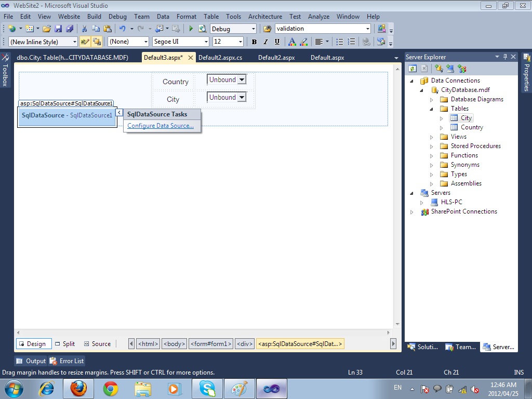
Task: Expand the Stored Procedures folder
Action: pyautogui.click(x=432, y=147)
